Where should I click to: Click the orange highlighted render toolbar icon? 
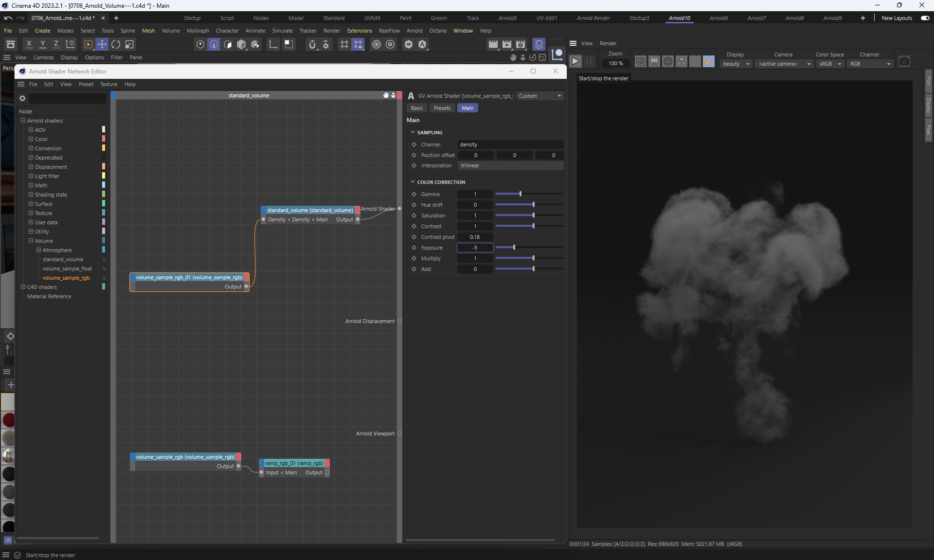tap(709, 61)
